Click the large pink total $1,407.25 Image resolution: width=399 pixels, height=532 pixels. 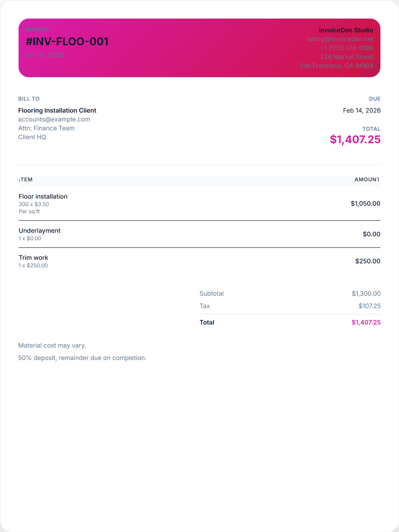click(355, 139)
